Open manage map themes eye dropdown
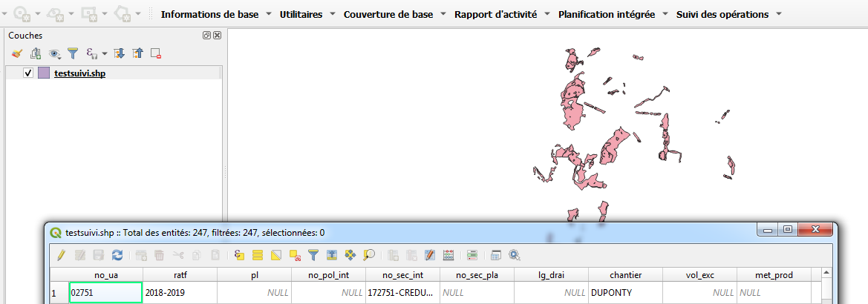 pos(54,53)
